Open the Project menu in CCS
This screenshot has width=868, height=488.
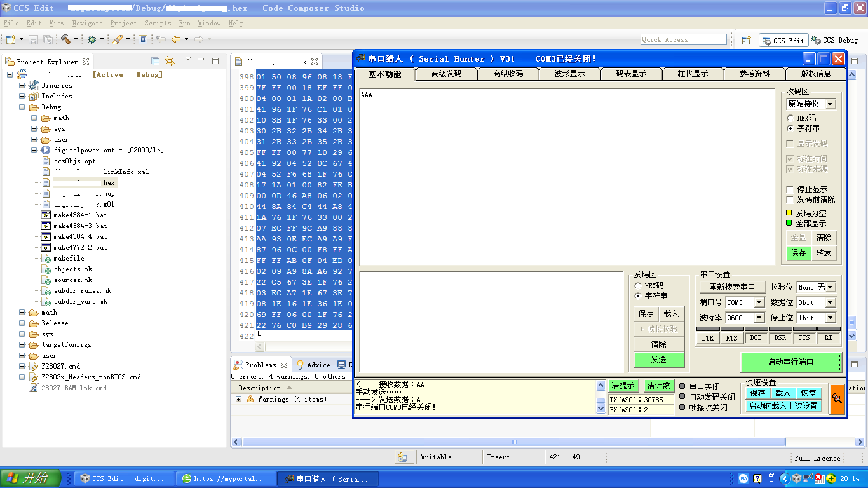(x=123, y=23)
